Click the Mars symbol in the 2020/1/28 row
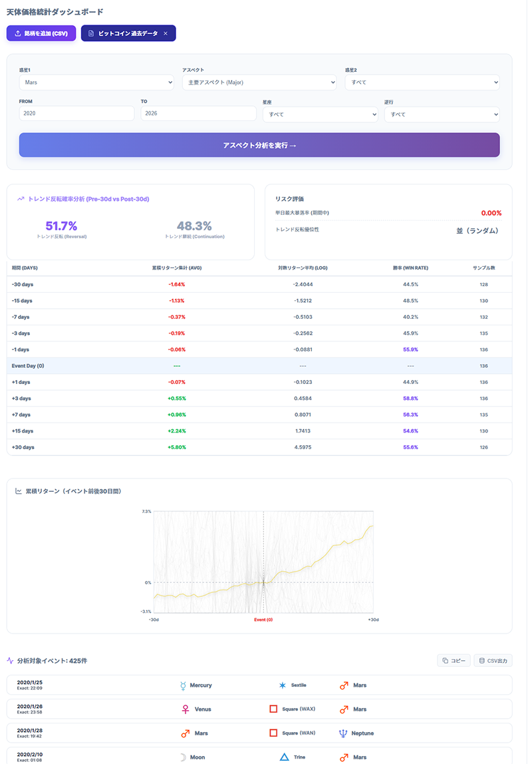This screenshot has width=532, height=764. tap(186, 733)
